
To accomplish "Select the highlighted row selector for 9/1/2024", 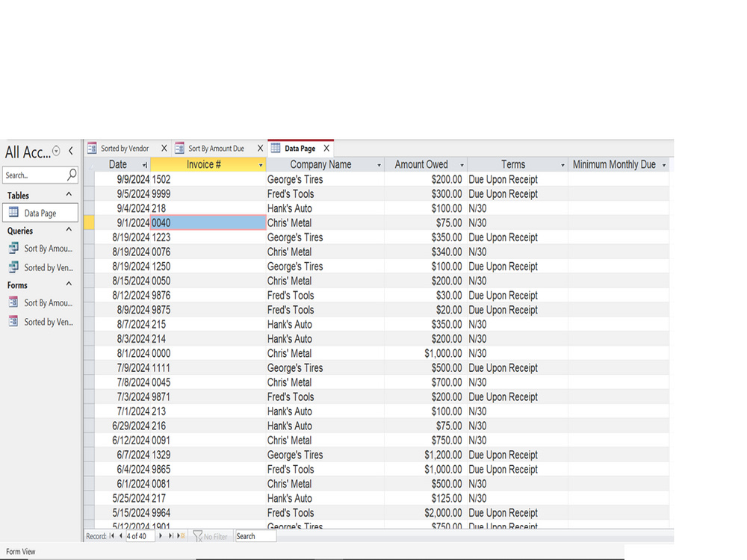I will coord(89,223).
